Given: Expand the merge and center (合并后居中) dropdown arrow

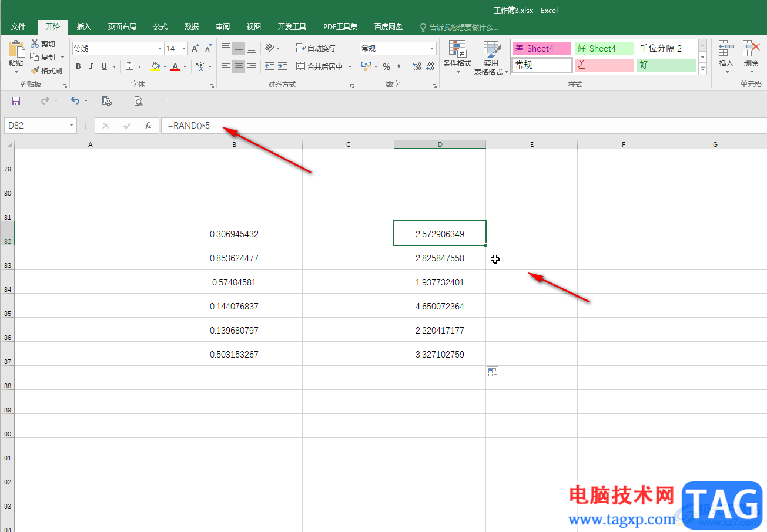Looking at the screenshot, I should tap(350, 66).
